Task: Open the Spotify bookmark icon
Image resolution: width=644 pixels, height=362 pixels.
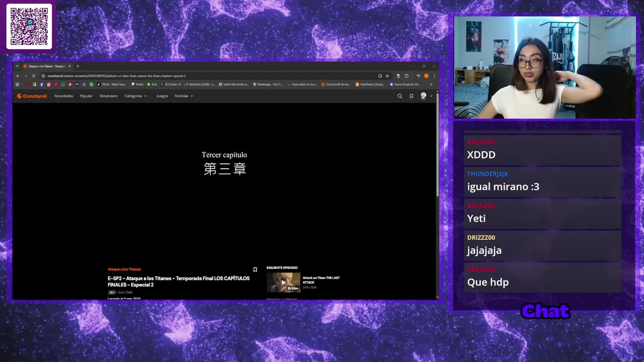Action: click(92, 84)
